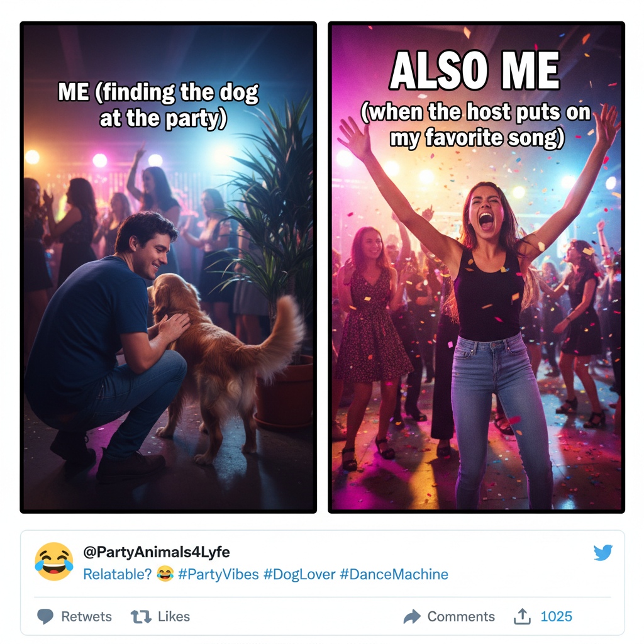This screenshot has width=644, height=644.
Task: Open the #DanceMachine hashtag
Action: point(393,574)
